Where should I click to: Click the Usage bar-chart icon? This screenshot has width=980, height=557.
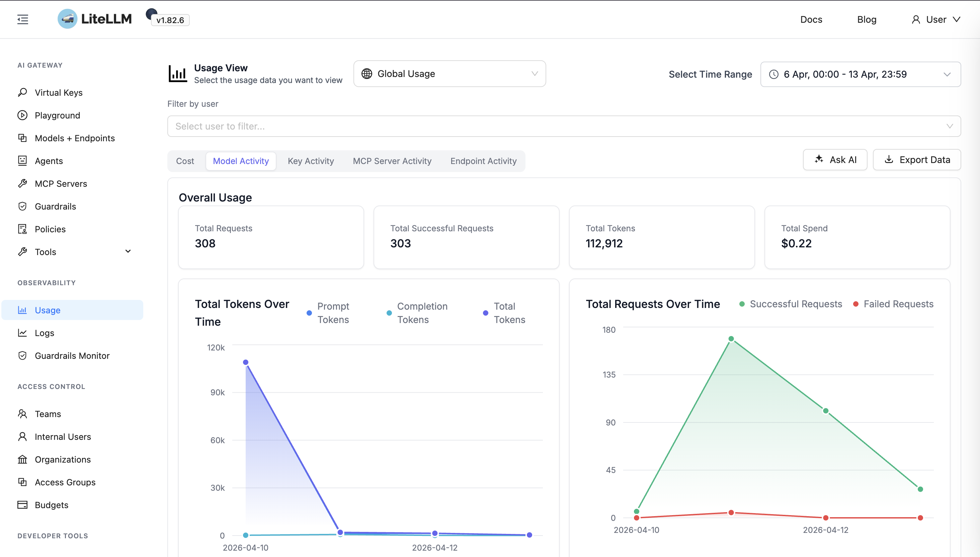pos(22,310)
